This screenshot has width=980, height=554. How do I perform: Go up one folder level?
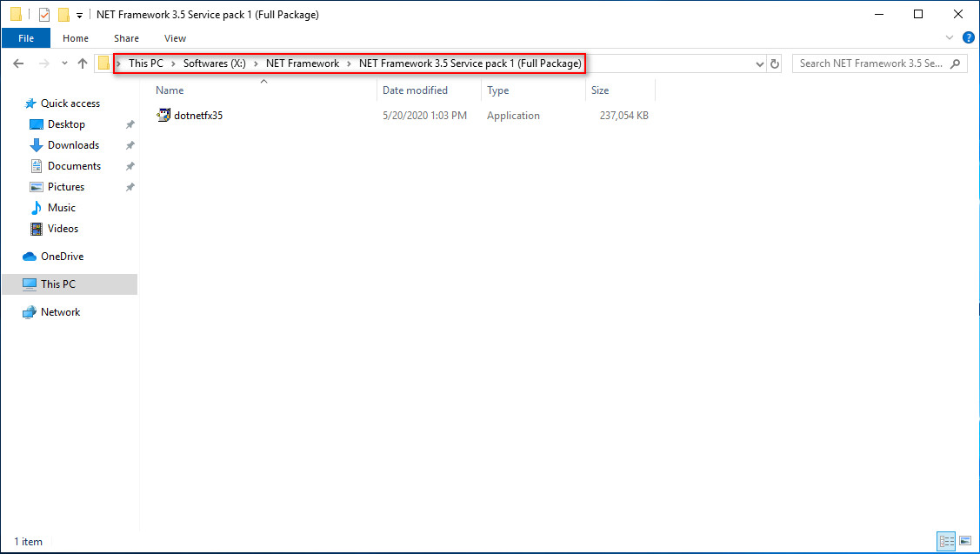(x=83, y=63)
